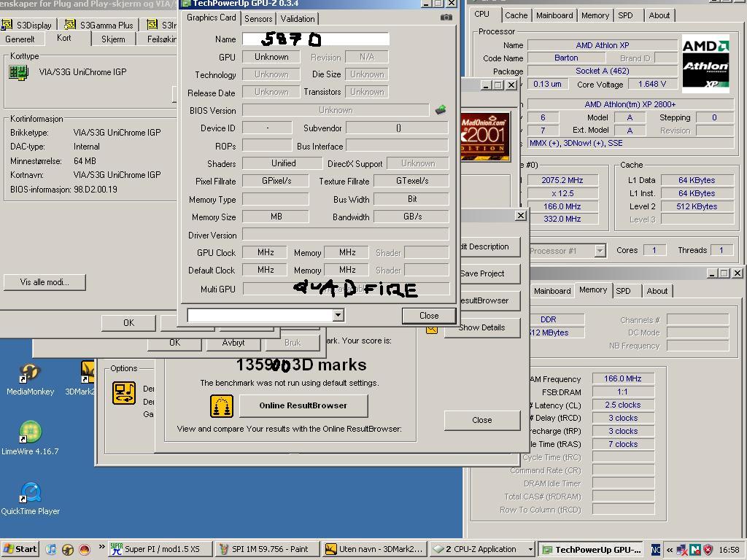Click the BIOS save chip icon in GPU-Z
Screen dimensions: 747x560
[x=441, y=110]
